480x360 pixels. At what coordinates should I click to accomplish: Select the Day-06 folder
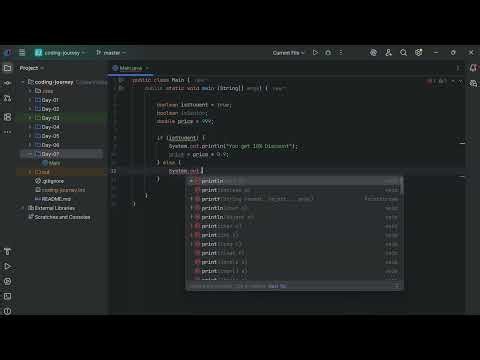pyautogui.click(x=50, y=145)
